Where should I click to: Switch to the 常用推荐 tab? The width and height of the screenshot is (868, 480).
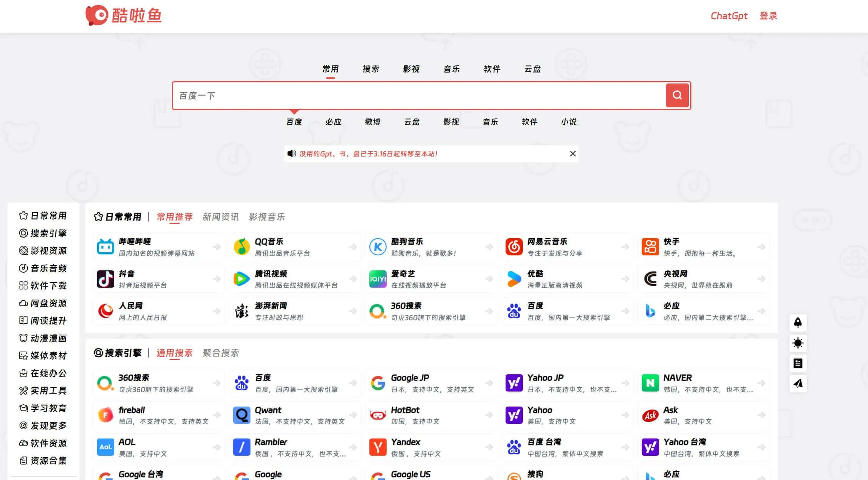(x=174, y=217)
